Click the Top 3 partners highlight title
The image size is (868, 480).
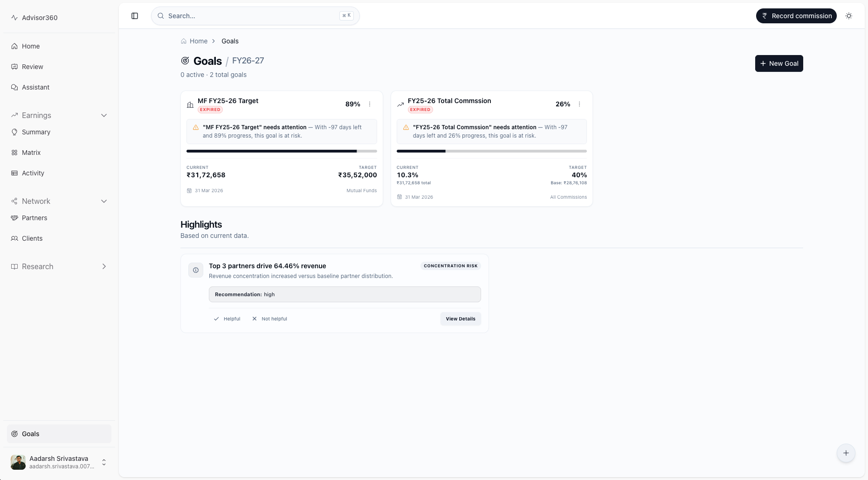tap(268, 266)
